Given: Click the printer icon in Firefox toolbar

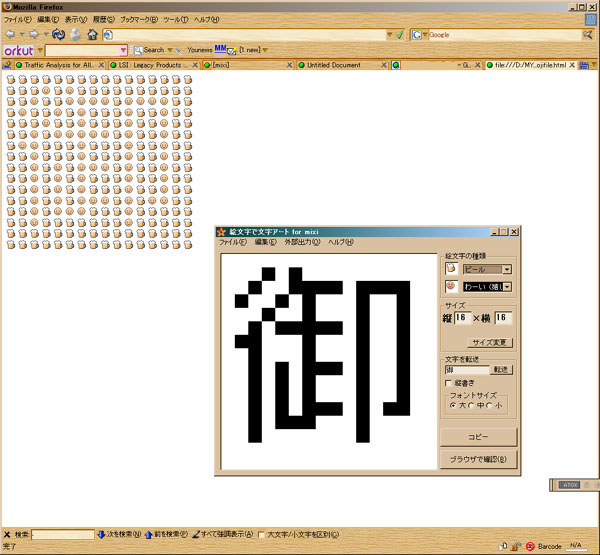Looking at the screenshot, I should [75, 34].
